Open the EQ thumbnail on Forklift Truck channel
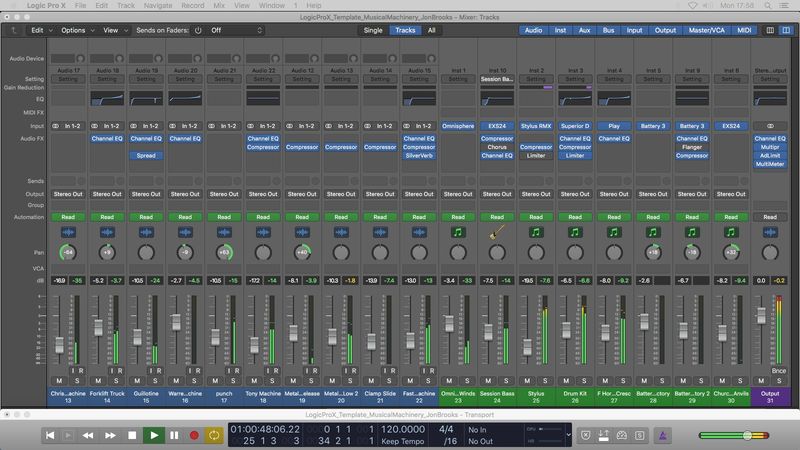 pyautogui.click(x=107, y=98)
